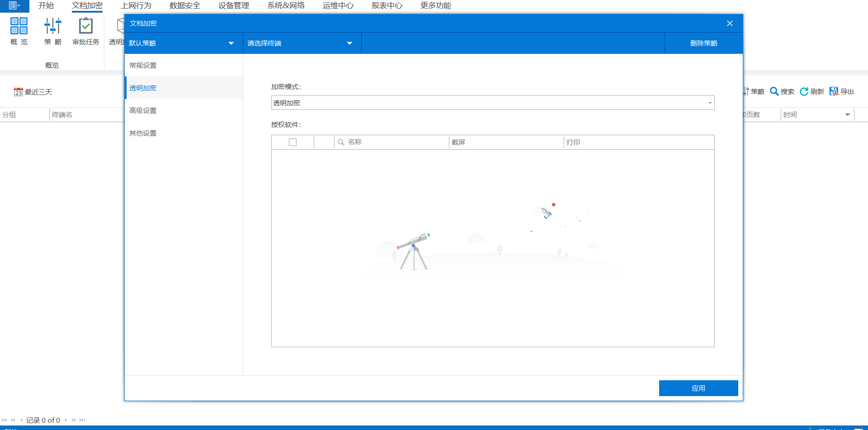Expand the 加密模式 combo box
Viewport: 868px width, 430px height.
(x=710, y=103)
